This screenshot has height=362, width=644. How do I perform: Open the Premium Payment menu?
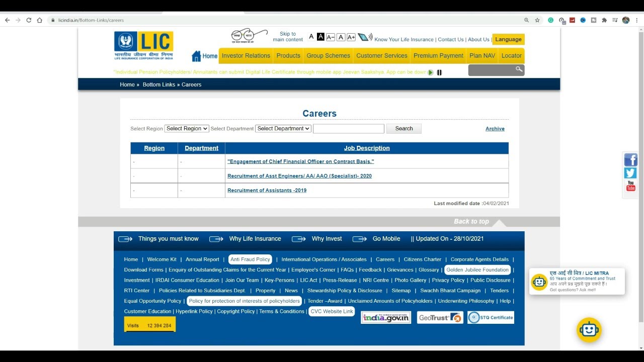(x=438, y=56)
